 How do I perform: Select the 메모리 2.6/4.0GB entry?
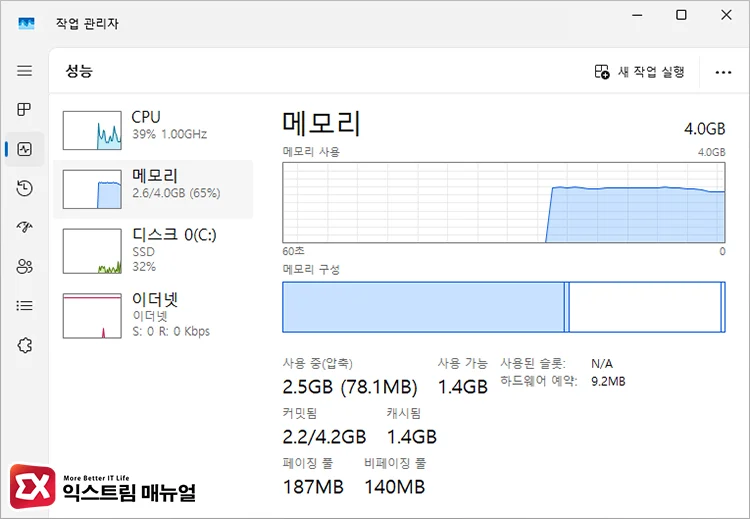click(153, 189)
